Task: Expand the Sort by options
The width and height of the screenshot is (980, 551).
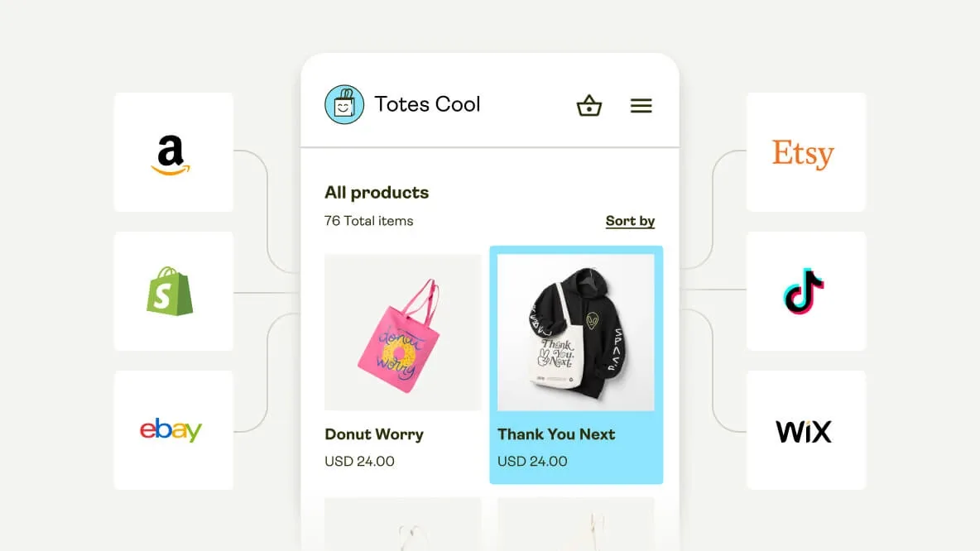Action: click(630, 221)
